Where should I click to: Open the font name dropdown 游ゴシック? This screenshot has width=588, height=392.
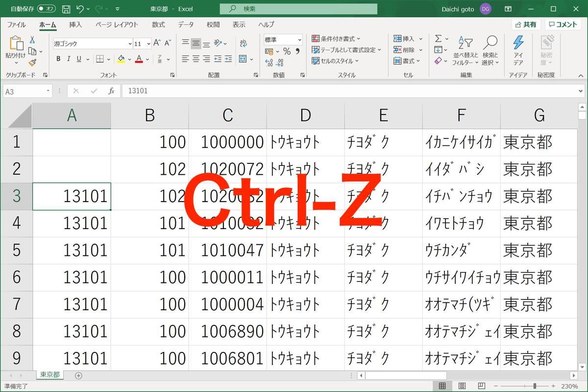(129, 44)
